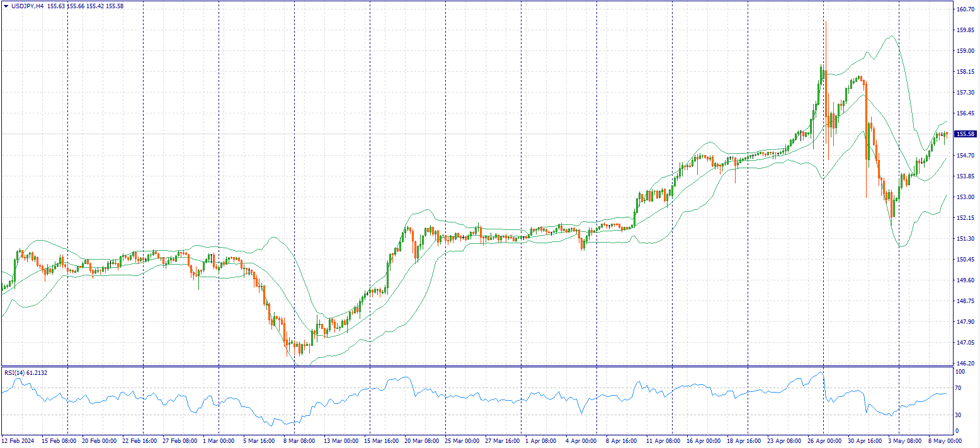The height and width of the screenshot is (448, 980).
Task: Click the RSI 100 scale label
Action: [961, 372]
